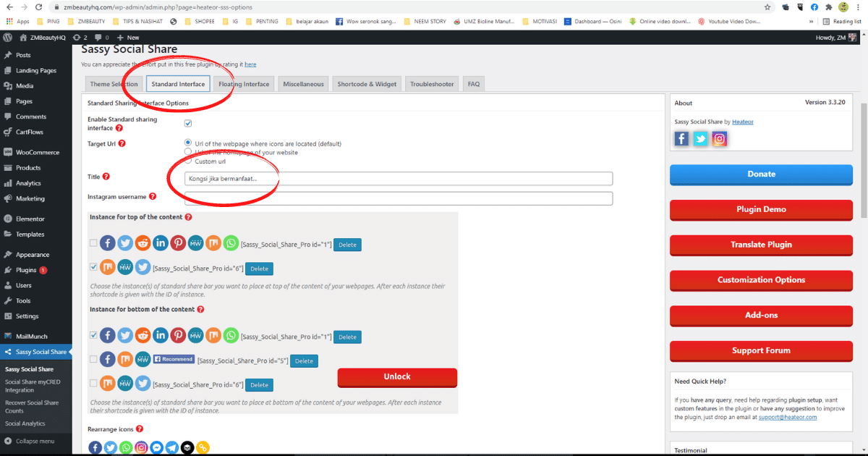Click the Telegram icon under Rearrange icons

point(171,448)
